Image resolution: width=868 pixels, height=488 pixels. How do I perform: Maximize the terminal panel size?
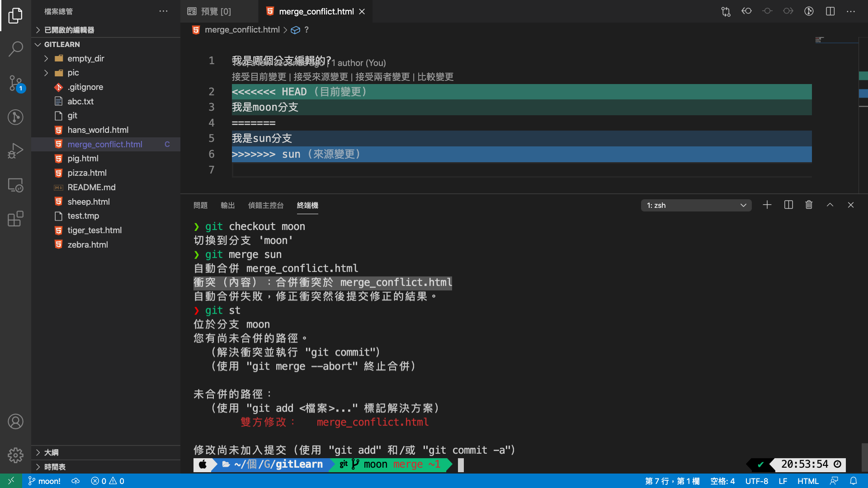(x=830, y=205)
